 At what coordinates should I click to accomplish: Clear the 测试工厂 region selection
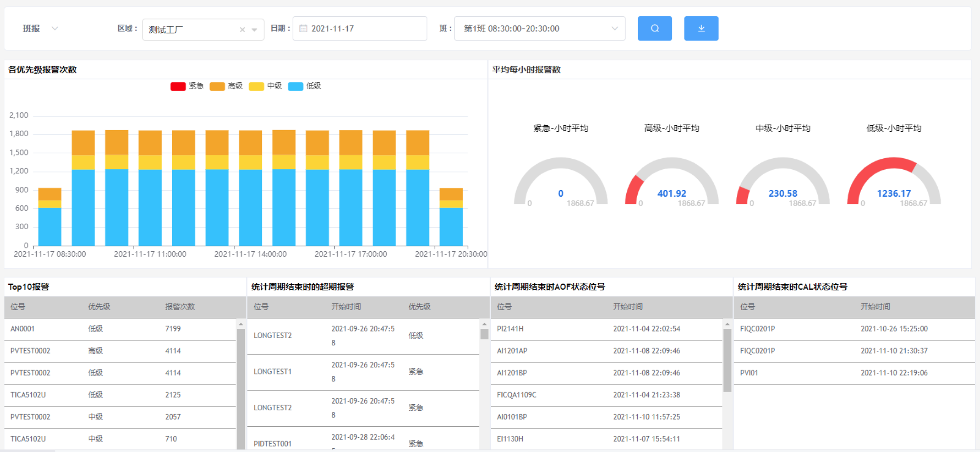tap(242, 30)
